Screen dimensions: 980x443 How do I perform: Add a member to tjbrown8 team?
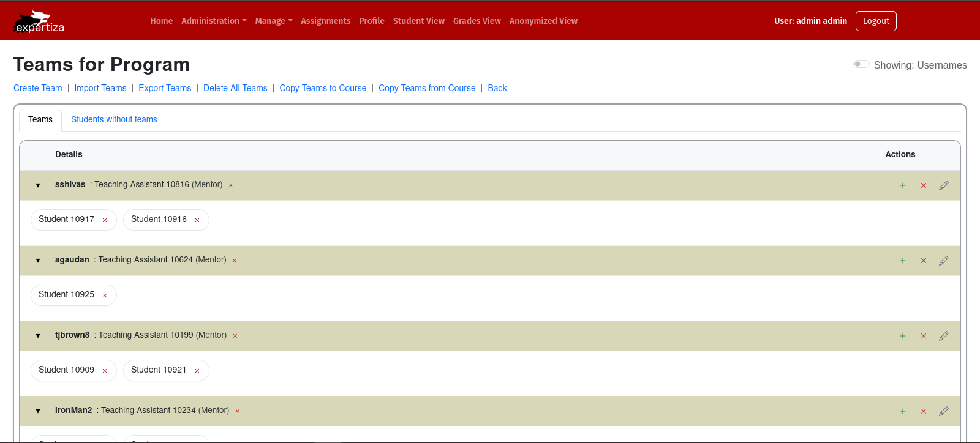pos(902,336)
